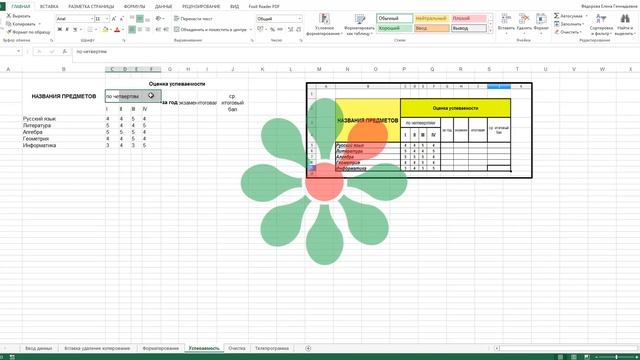Open Заполнить fill dropdown
Viewport: 640px width, 360px height.
[x=569, y=24]
